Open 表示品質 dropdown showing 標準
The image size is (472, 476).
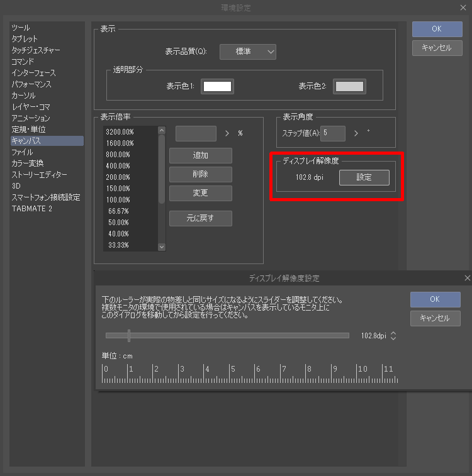[248, 52]
